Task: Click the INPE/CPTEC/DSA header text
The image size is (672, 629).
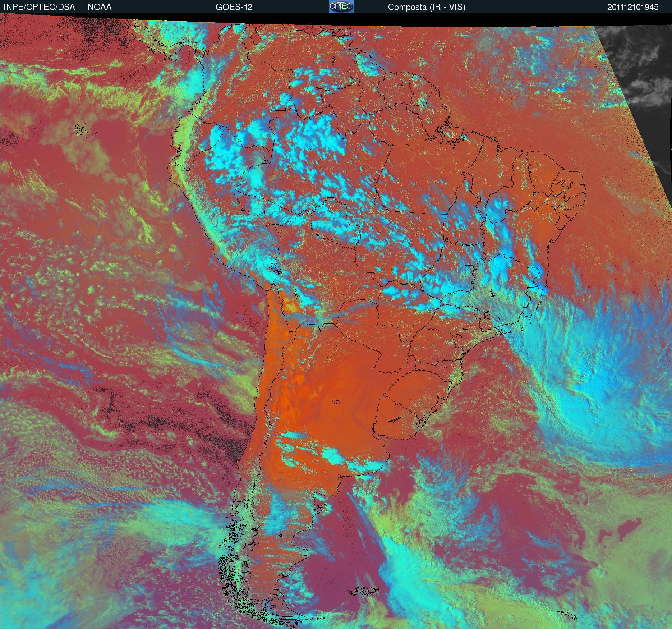Action: [x=39, y=7]
